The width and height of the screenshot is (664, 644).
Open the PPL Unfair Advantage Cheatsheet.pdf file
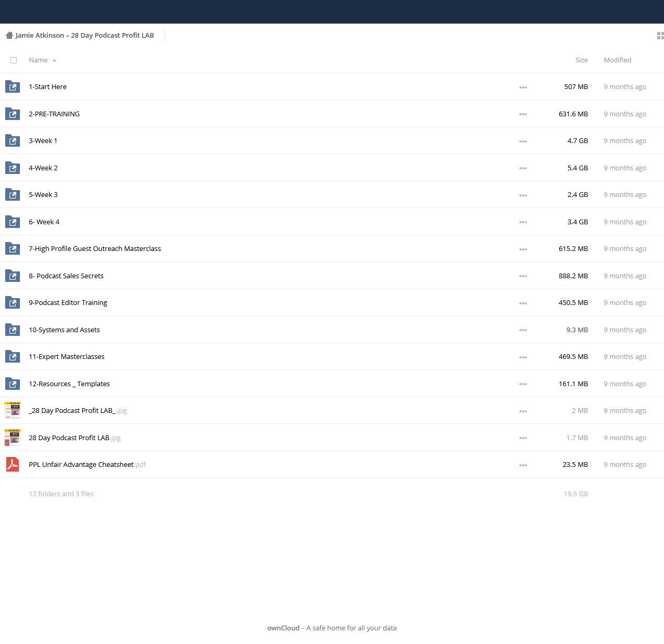click(88, 465)
